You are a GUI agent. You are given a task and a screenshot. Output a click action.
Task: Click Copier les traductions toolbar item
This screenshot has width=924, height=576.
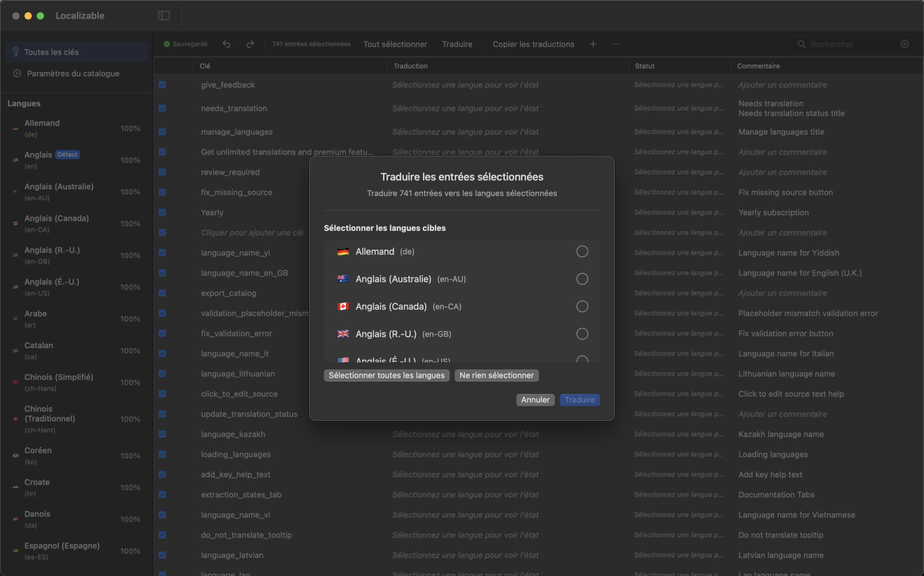pos(534,44)
